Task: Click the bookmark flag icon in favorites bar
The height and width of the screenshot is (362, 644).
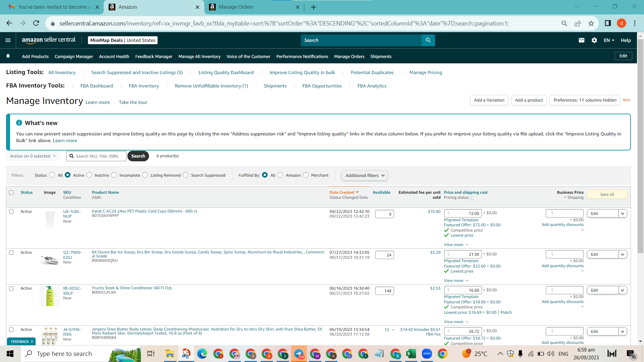Action: [x=8, y=56]
